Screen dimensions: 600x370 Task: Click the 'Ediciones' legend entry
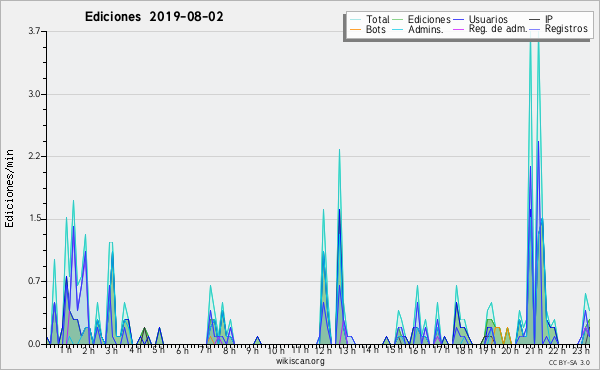(x=429, y=19)
